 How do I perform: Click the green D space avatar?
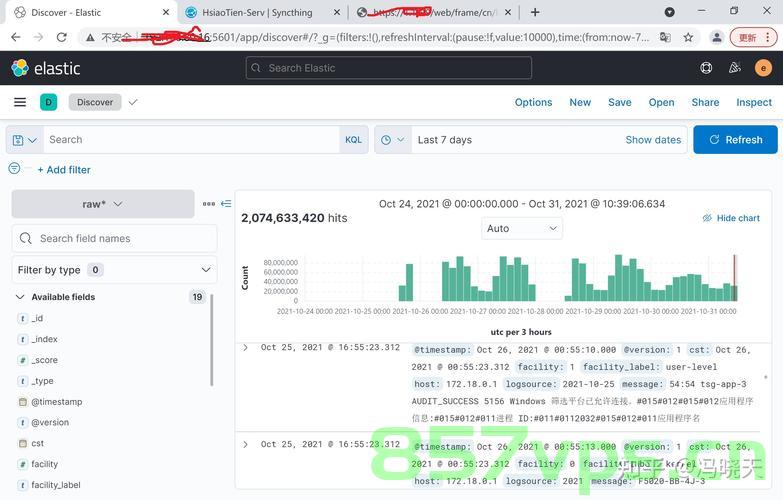(48, 102)
